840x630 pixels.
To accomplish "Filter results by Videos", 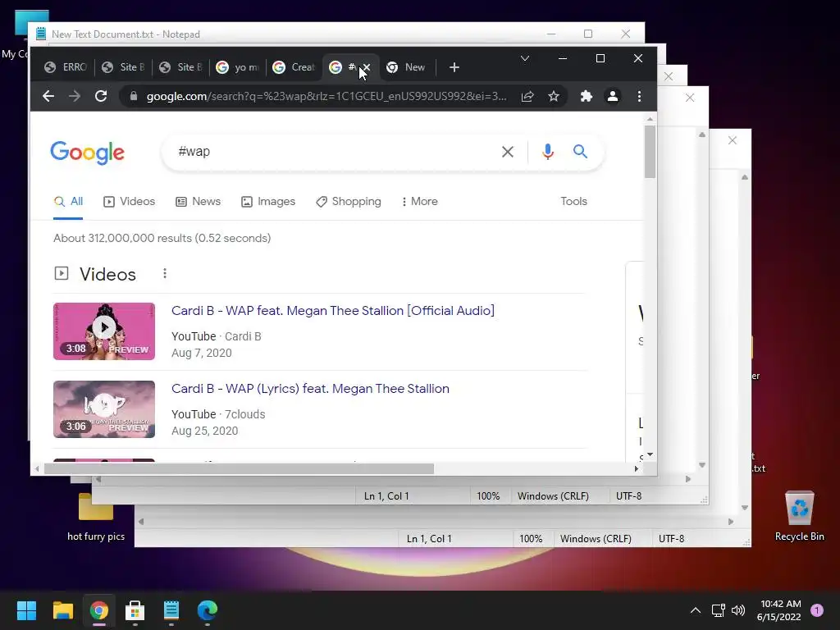I will (x=129, y=202).
